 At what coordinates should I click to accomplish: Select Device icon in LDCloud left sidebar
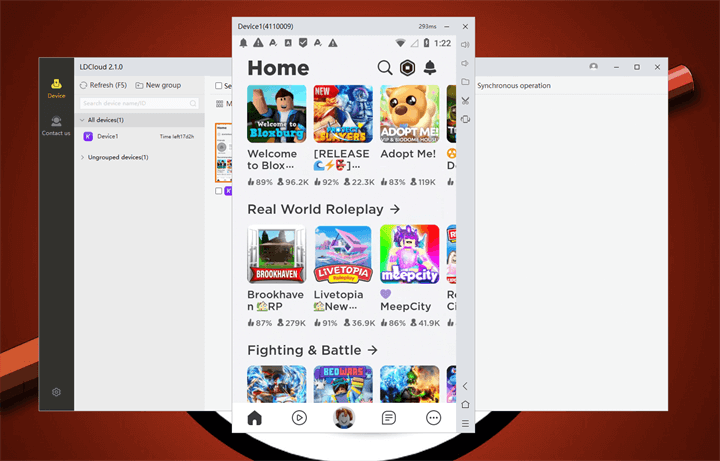click(56, 88)
